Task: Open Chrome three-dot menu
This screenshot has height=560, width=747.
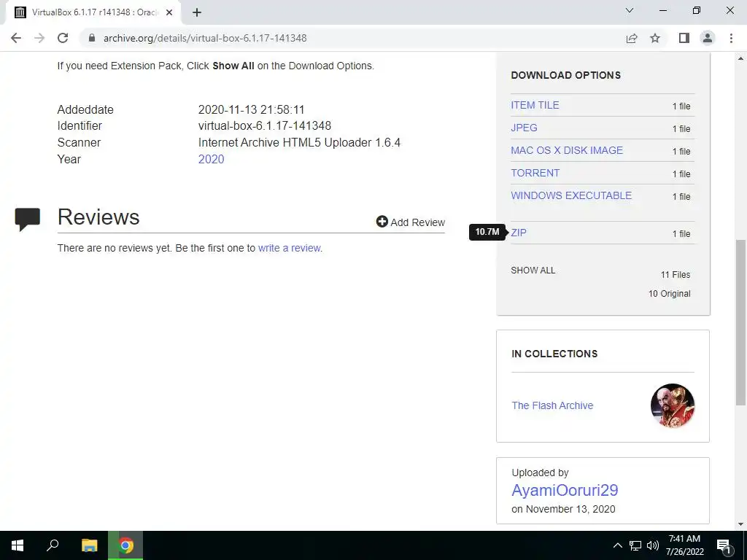Action: 731,38
